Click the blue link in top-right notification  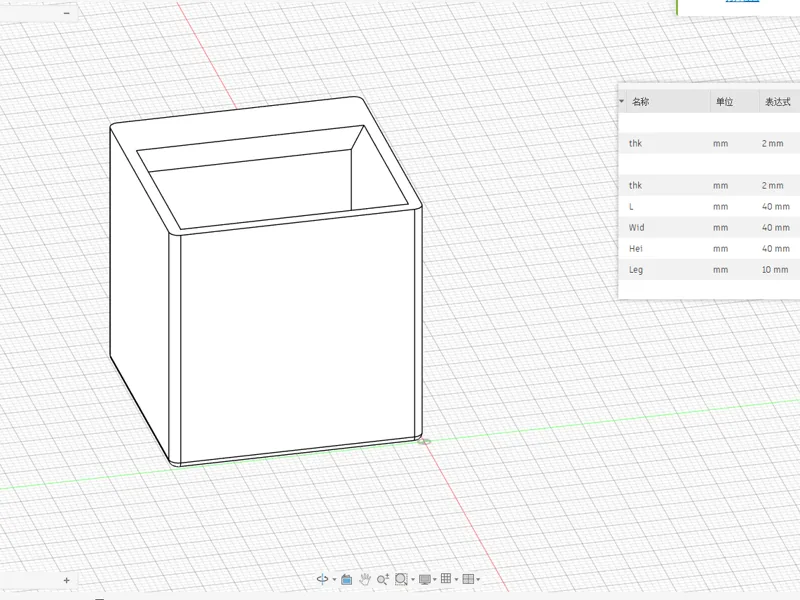coord(742,1)
